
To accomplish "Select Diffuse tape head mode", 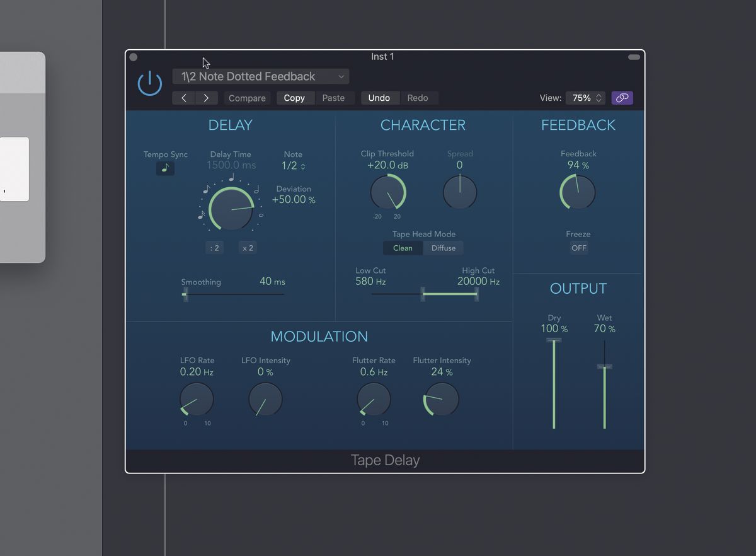I will pos(444,248).
